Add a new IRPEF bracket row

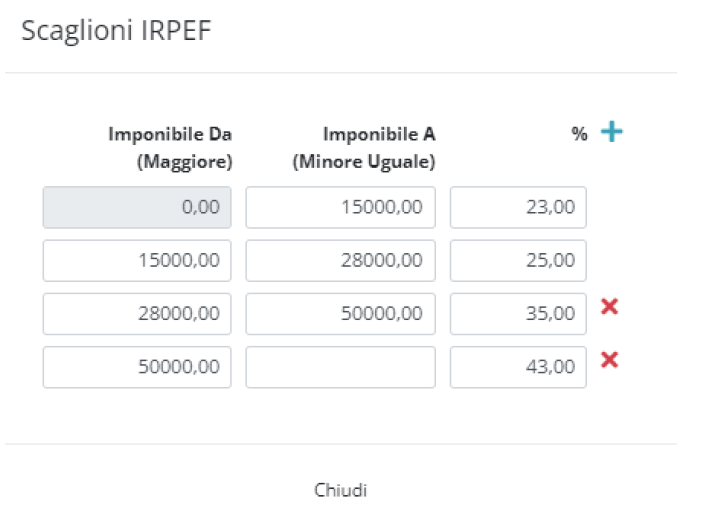coord(611,132)
